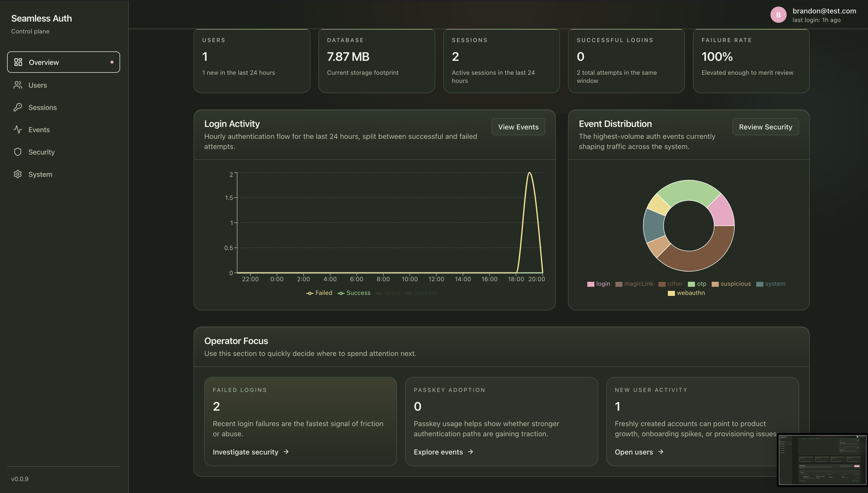Click the Sessions stat card
This screenshot has height=493, width=868.
pyautogui.click(x=501, y=61)
